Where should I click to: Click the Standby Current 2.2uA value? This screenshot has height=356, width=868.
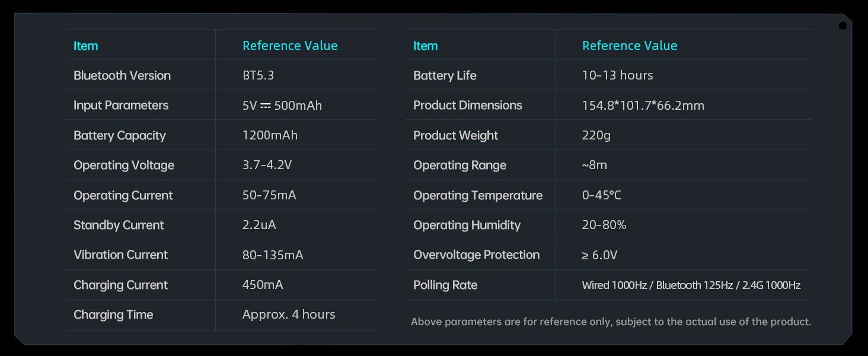[x=259, y=225]
